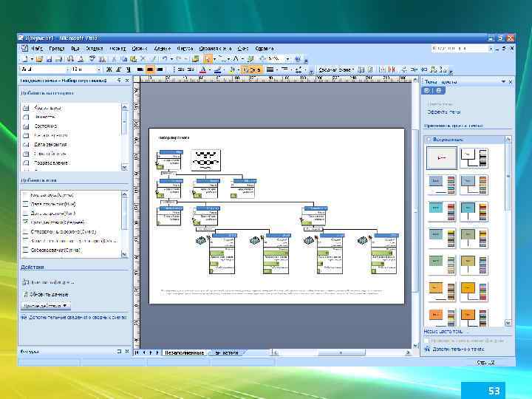Select the Connector tool
The height and width of the screenshot is (399, 532).
click(x=221, y=59)
